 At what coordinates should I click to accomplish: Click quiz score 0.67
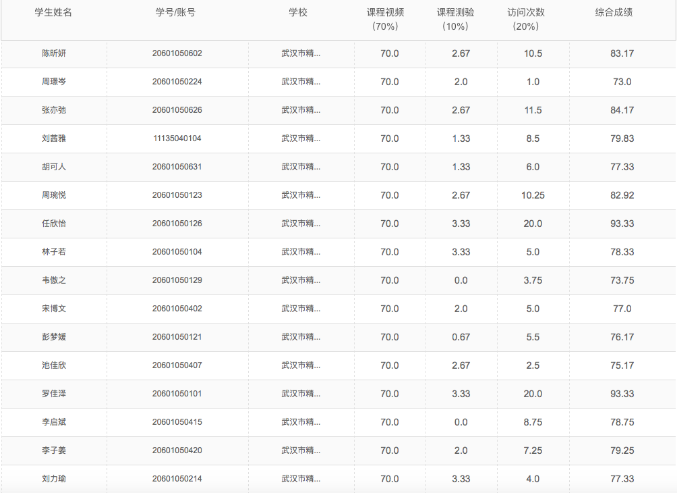point(461,337)
